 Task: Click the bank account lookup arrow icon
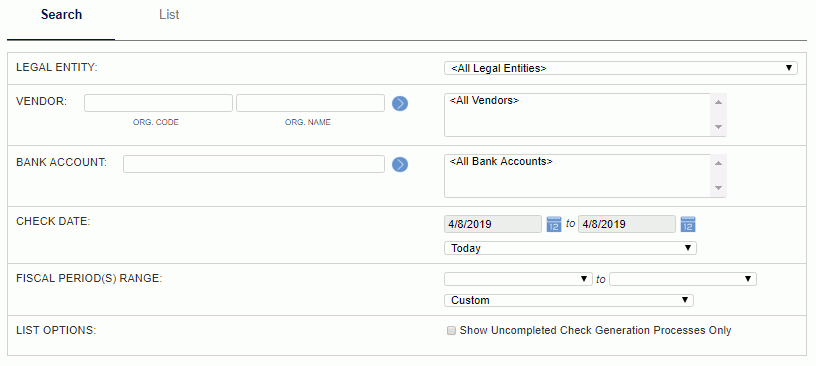tap(400, 165)
